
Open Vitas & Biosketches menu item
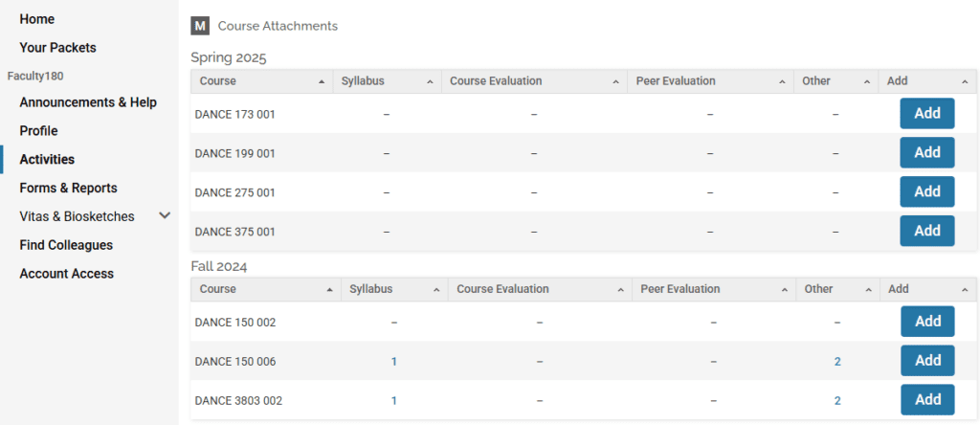tap(77, 216)
